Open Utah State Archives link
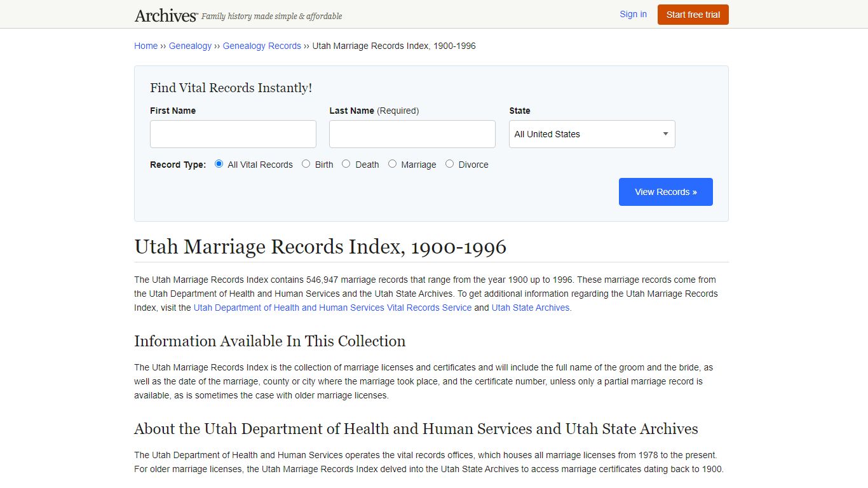 [x=531, y=308]
